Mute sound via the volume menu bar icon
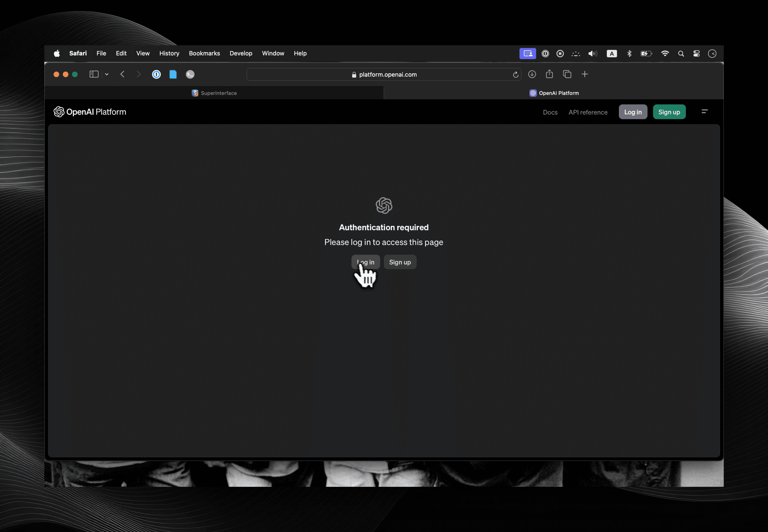This screenshot has height=532, width=768. [593, 53]
